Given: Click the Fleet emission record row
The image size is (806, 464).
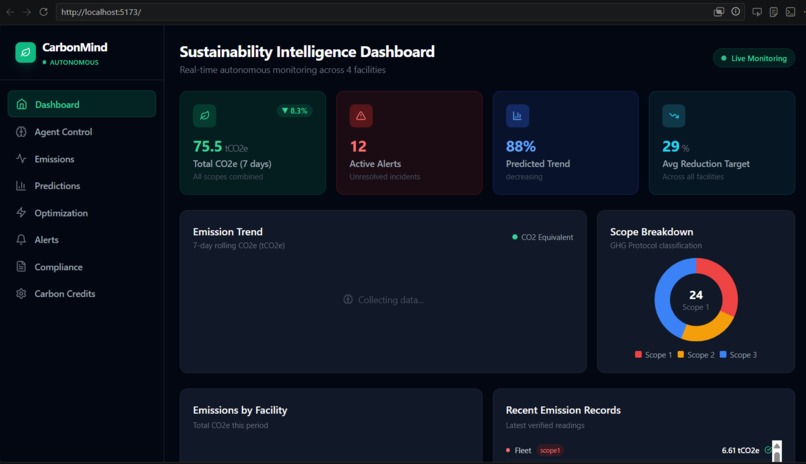Looking at the screenshot, I should coord(639,450).
